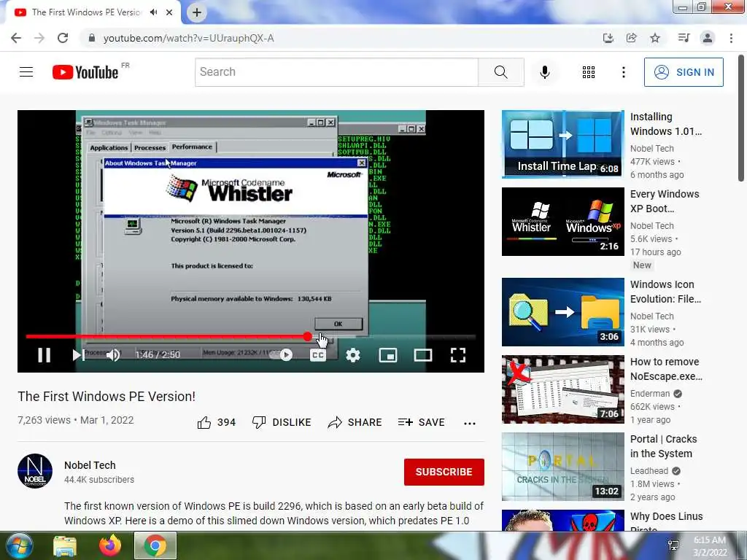Subscribe to Nobel Tech channel
This screenshot has width=747, height=560.
click(x=444, y=472)
